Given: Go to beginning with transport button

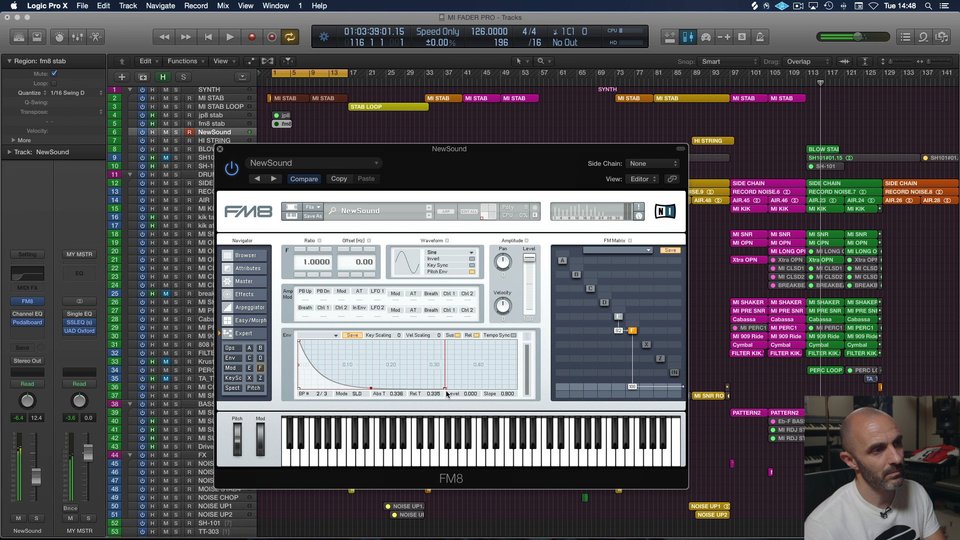Looking at the screenshot, I should [208, 37].
